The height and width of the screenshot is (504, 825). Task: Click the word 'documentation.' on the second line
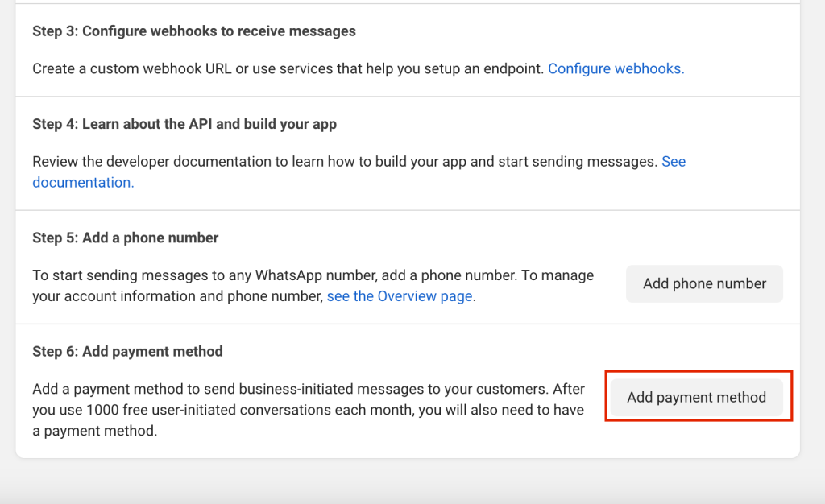[83, 183]
